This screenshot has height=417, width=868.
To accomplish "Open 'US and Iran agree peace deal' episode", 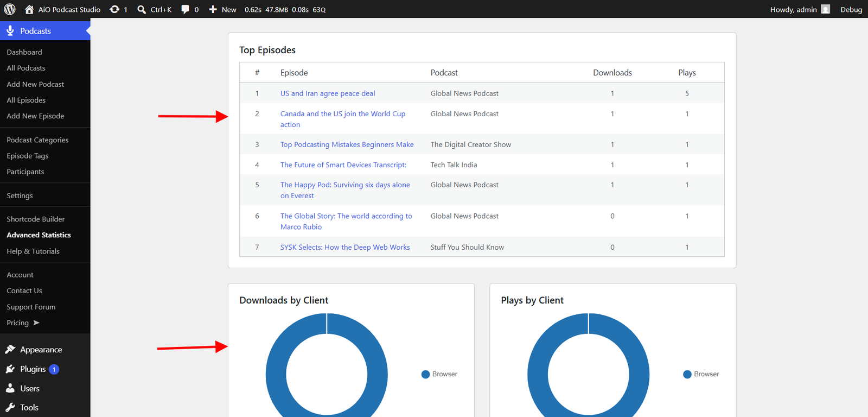I will tap(328, 93).
